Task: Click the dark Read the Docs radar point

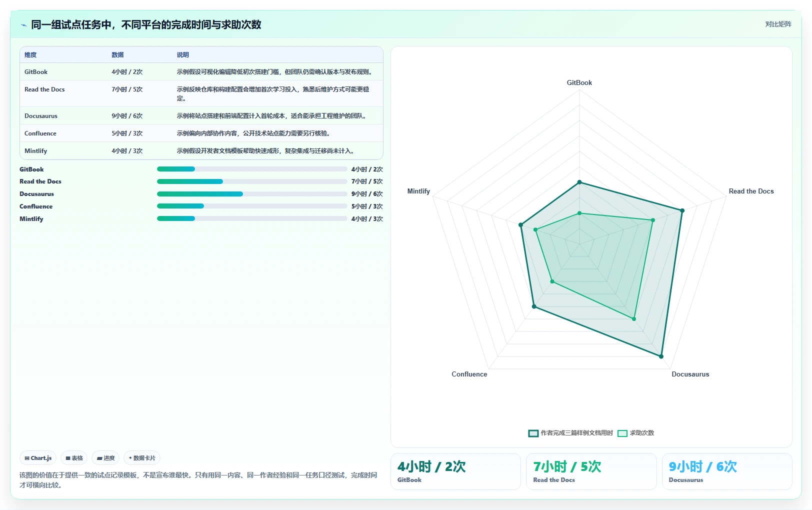Action: [682, 210]
